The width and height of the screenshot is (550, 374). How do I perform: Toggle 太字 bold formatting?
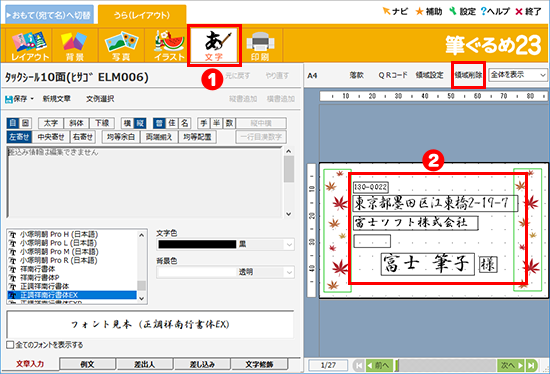pos(51,123)
